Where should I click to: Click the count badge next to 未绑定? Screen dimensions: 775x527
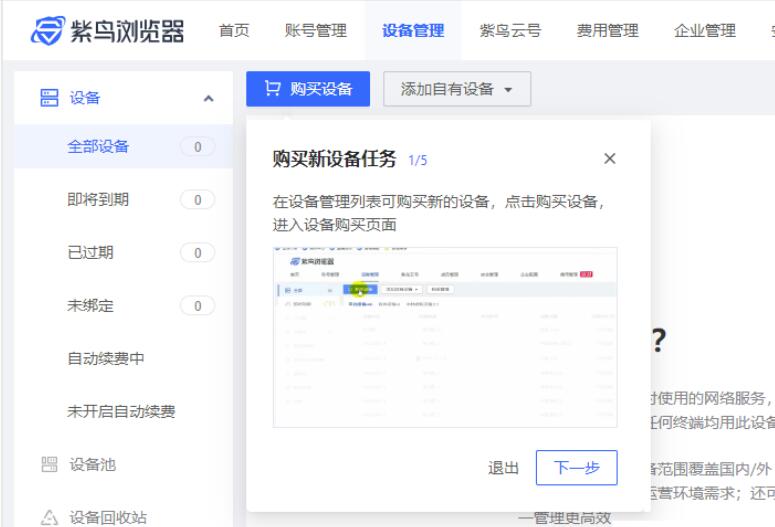(198, 306)
